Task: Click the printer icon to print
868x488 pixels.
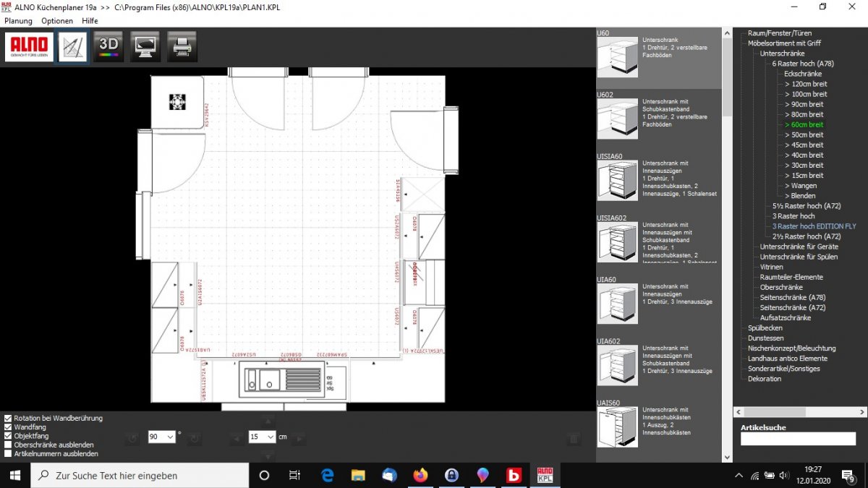Action: [181, 47]
